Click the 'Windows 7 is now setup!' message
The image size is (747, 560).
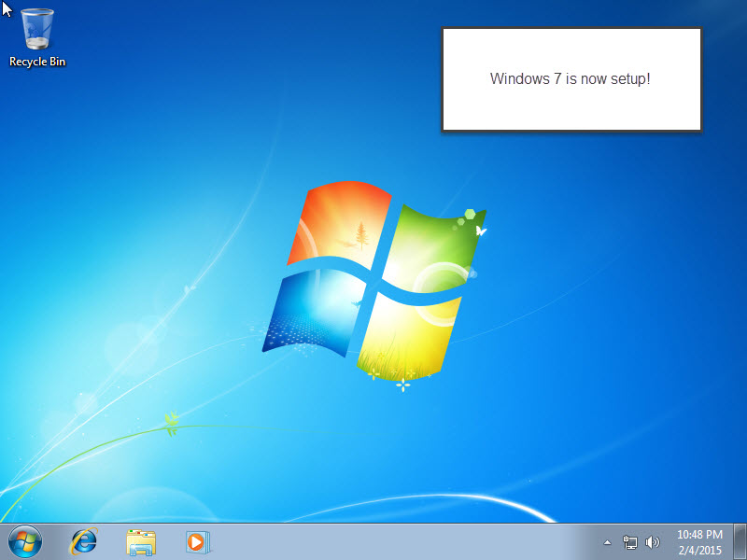571,78
